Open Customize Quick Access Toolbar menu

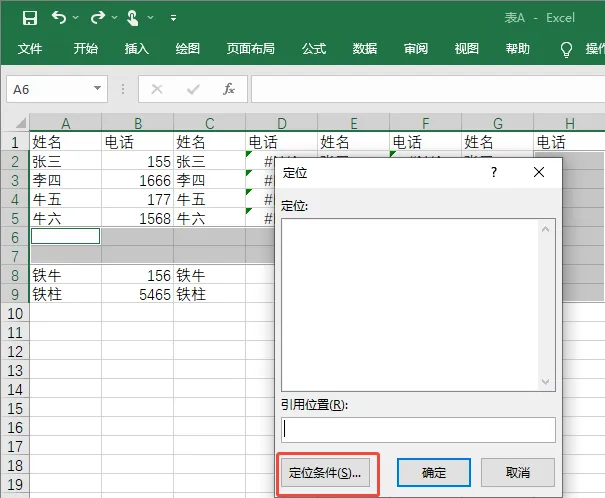[x=174, y=18]
